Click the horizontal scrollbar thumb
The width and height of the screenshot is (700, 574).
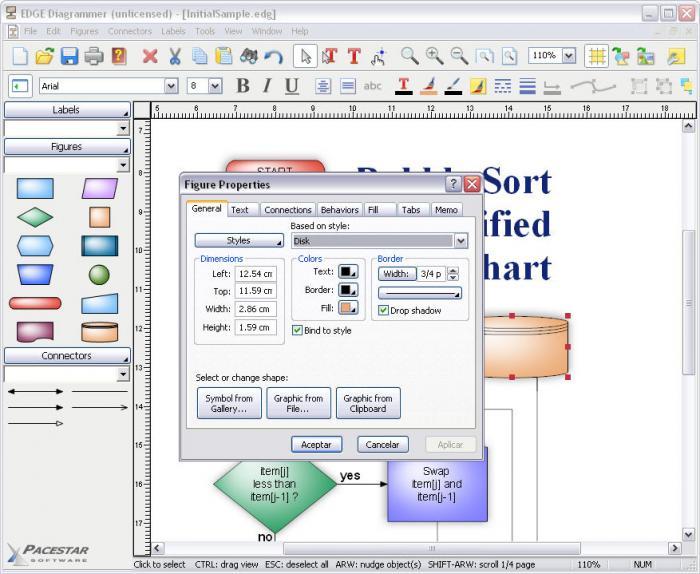(x=432, y=548)
